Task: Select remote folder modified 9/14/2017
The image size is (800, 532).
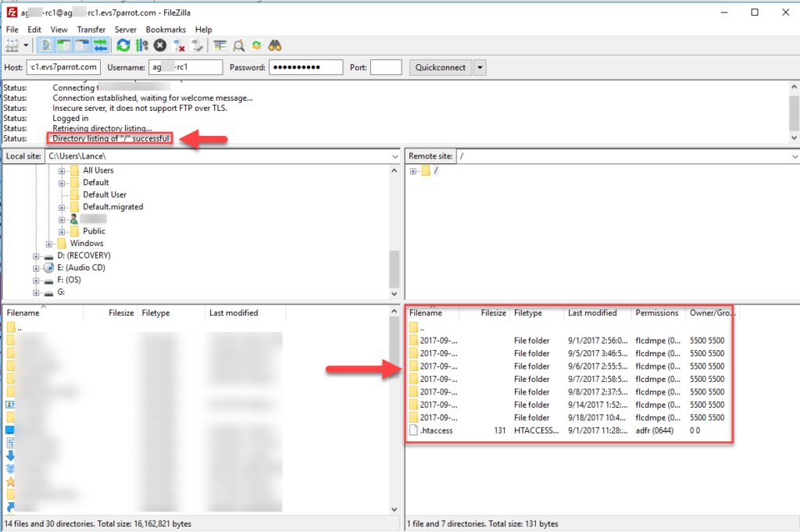Action: coord(569,405)
